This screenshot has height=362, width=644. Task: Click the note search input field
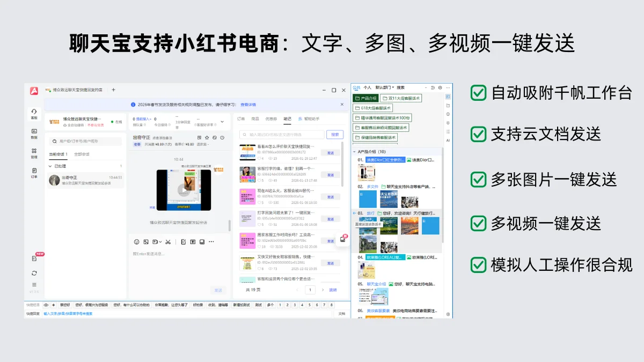282,135
